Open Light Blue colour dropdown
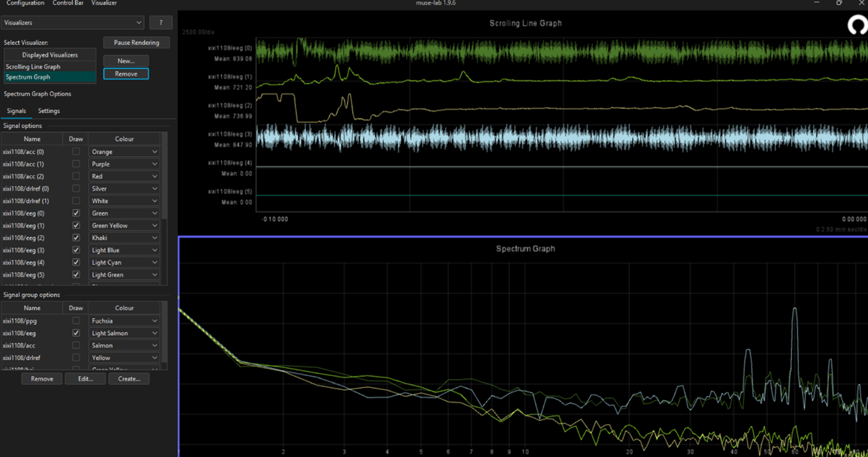868x457 pixels. tap(124, 250)
